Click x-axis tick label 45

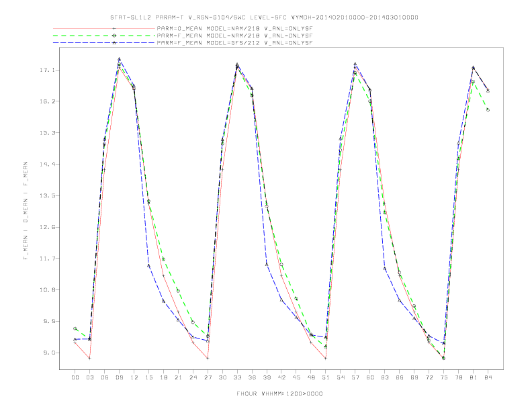pyautogui.click(x=296, y=377)
